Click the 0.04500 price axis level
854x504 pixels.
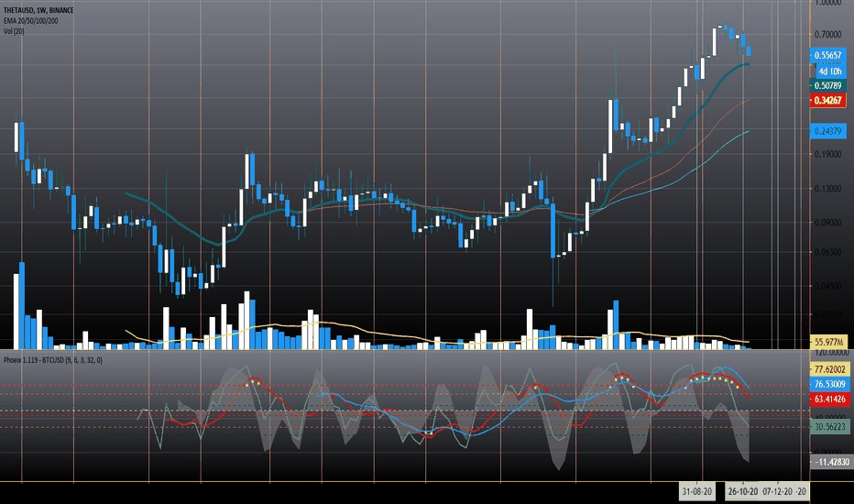[x=827, y=286]
